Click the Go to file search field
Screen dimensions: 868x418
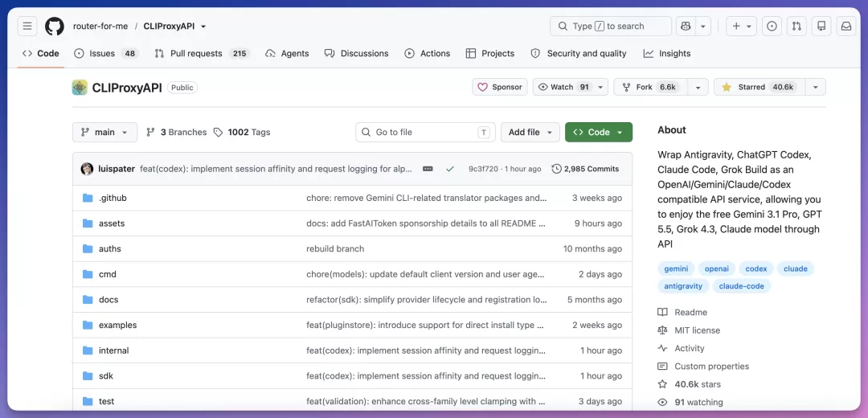click(425, 133)
